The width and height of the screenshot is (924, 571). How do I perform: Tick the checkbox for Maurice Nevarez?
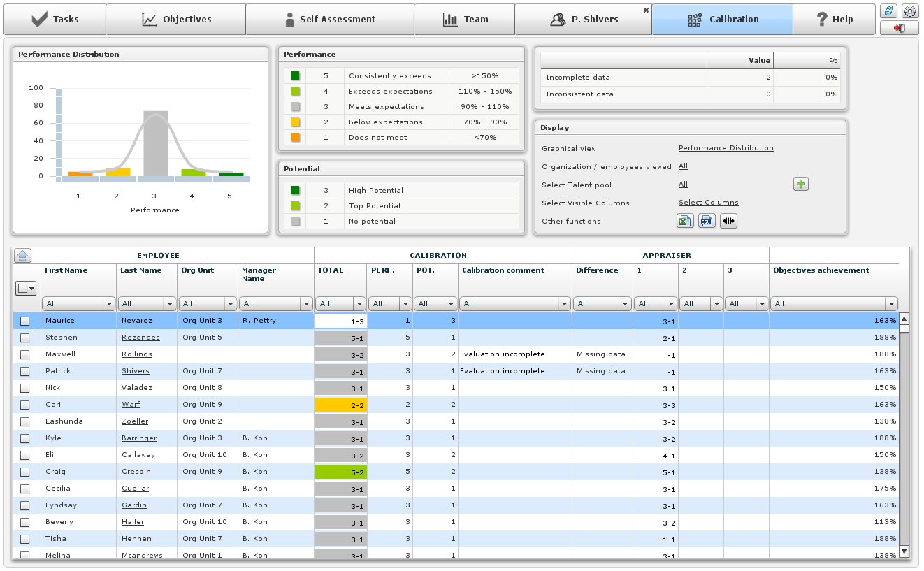[25, 321]
